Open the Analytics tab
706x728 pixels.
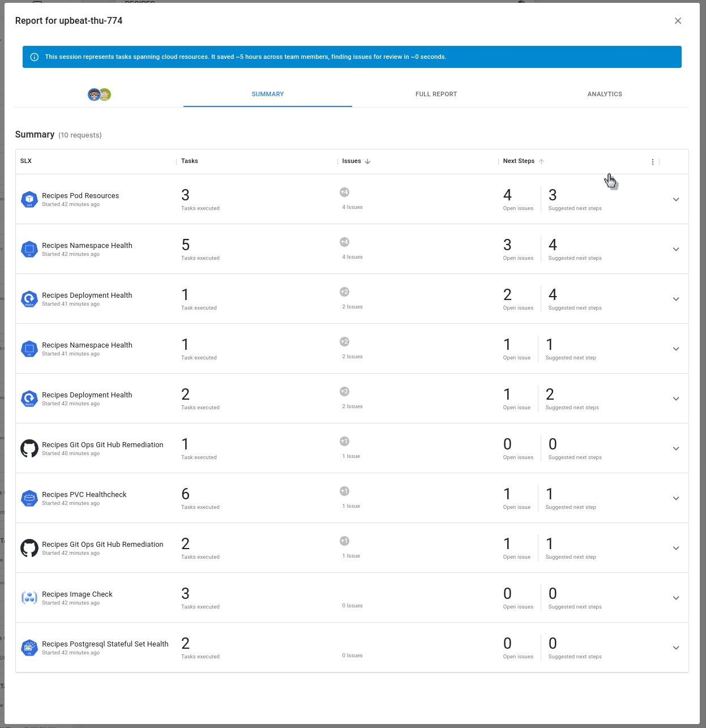604,95
